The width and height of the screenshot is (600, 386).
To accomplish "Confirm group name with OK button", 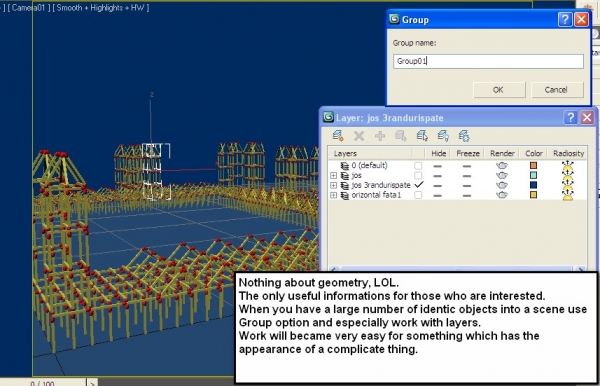I will [499, 90].
